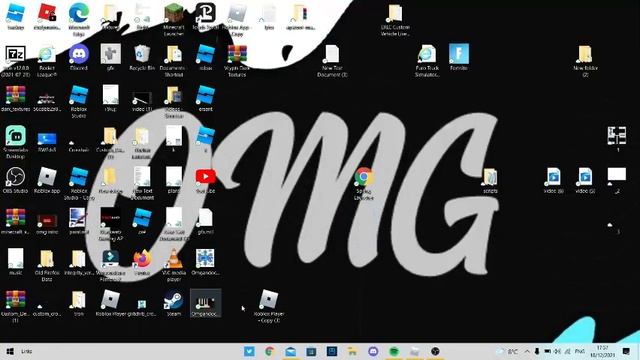Open the Firefox desktop shortcut
Screen dimensions: 640x360
click(x=142, y=262)
